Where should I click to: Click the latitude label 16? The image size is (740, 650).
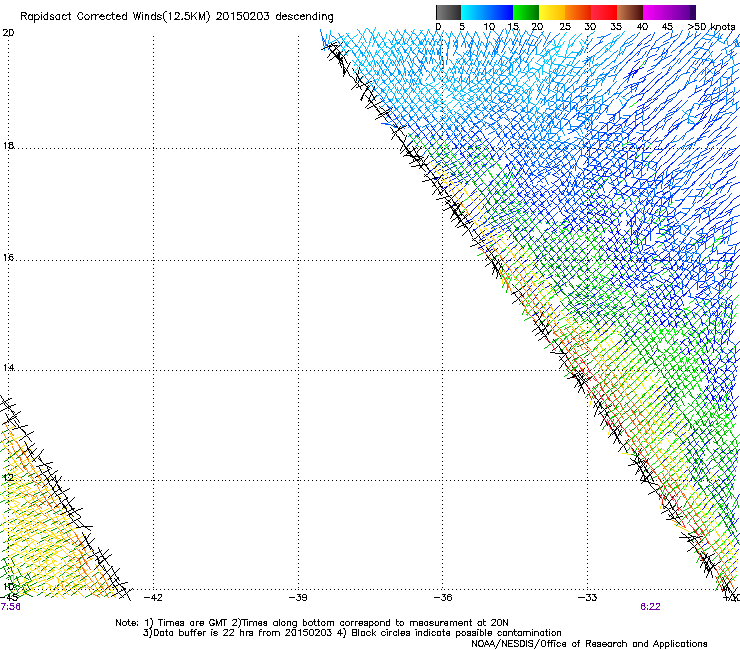[x=8, y=257]
